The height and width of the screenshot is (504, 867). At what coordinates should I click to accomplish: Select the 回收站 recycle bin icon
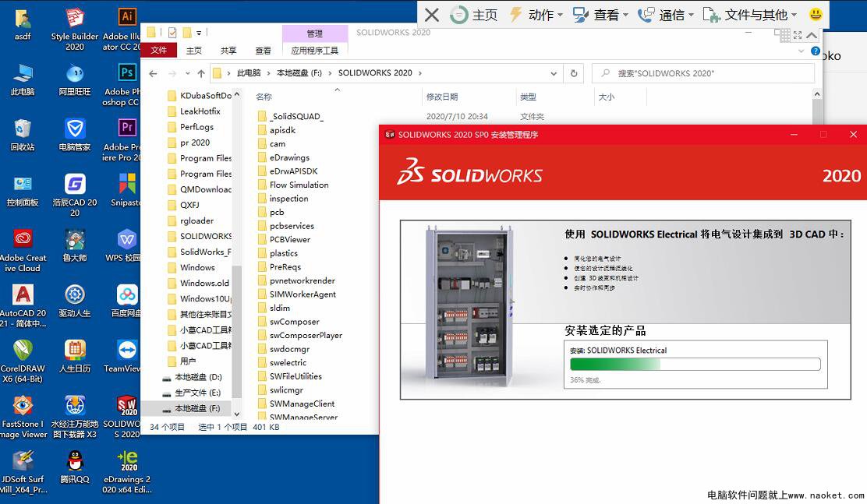23,135
